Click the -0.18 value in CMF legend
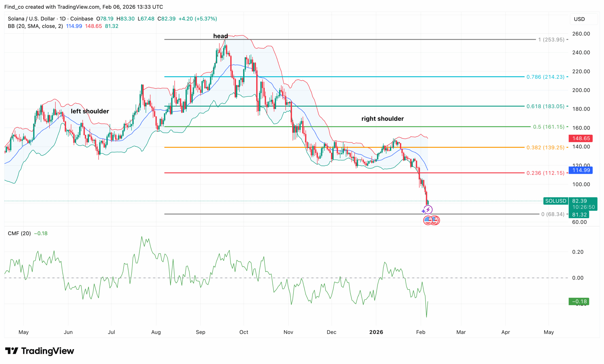 pos(41,233)
